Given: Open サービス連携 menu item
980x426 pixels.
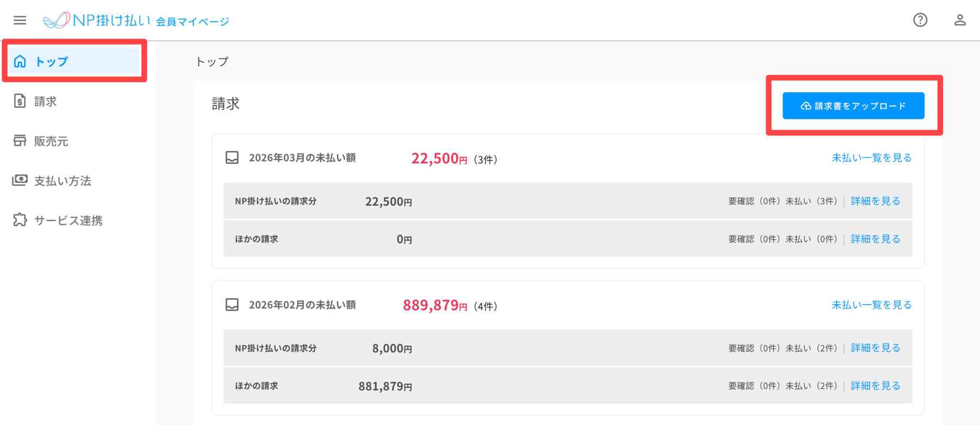Looking at the screenshot, I should click(68, 221).
